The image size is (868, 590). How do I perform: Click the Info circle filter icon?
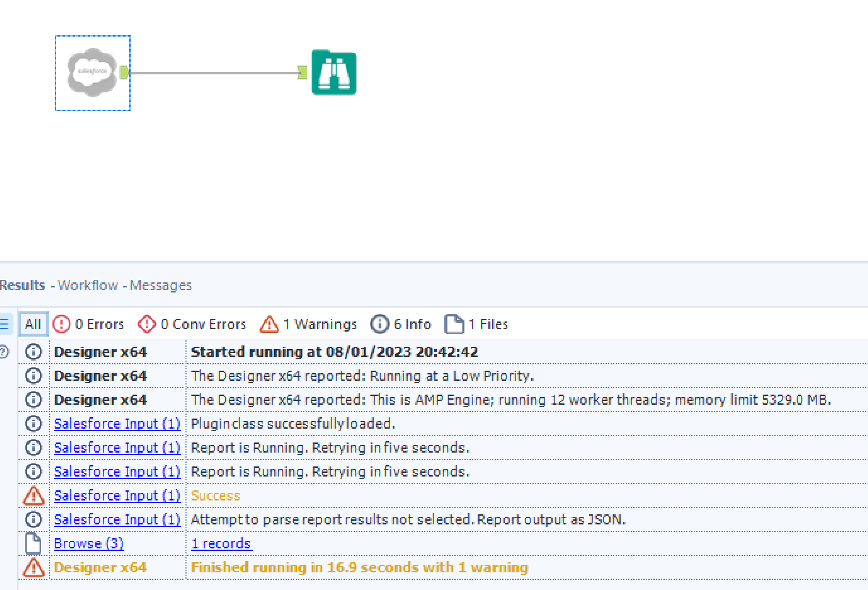(379, 324)
